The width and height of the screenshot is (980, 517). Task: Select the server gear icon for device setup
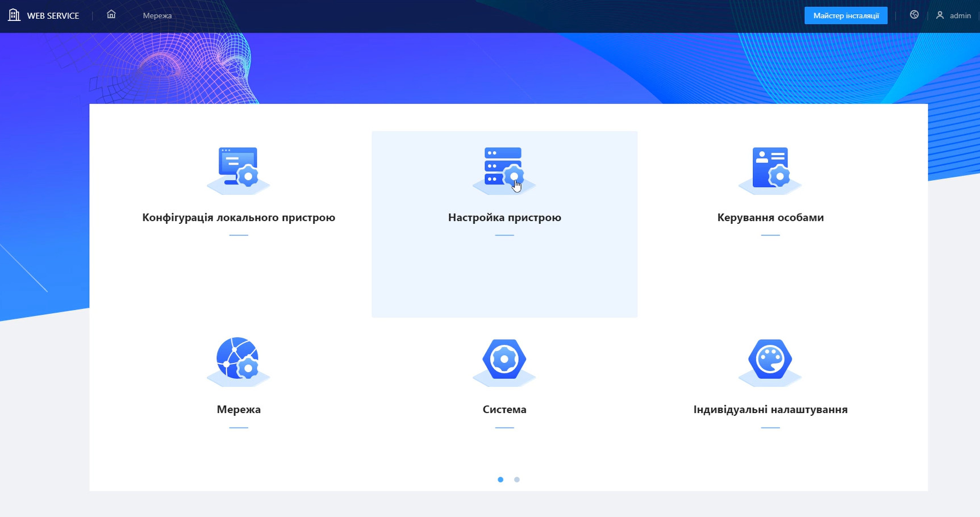click(504, 168)
